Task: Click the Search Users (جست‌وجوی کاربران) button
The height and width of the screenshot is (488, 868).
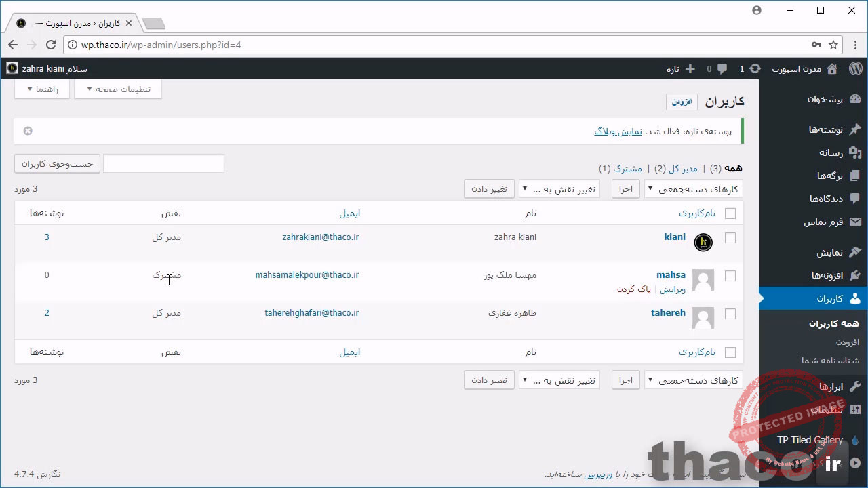Action: pos(57,163)
